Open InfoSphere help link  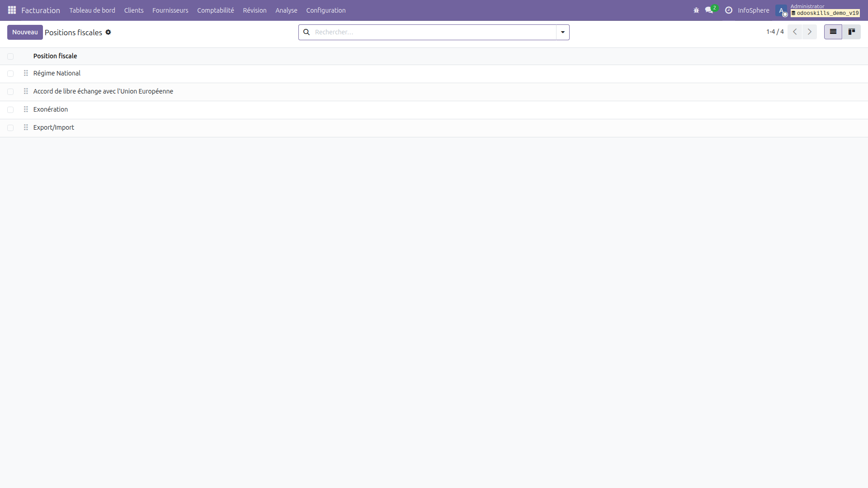pyautogui.click(x=753, y=10)
